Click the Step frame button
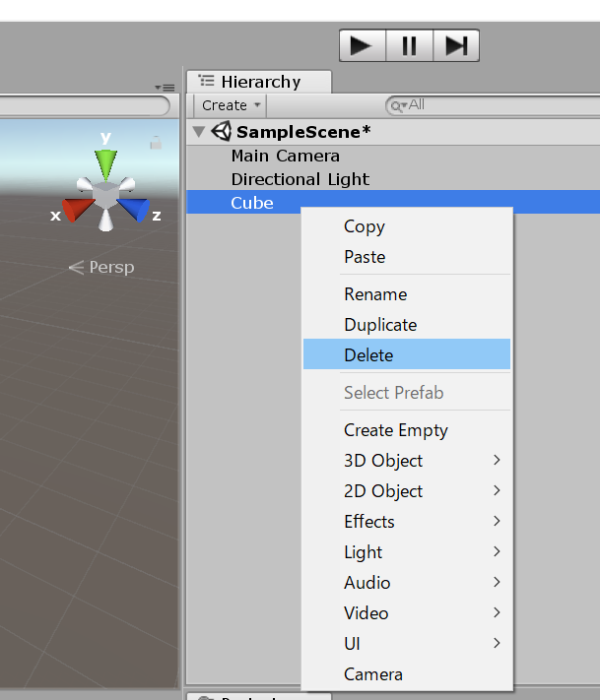This screenshot has height=700, width=600. [455, 45]
